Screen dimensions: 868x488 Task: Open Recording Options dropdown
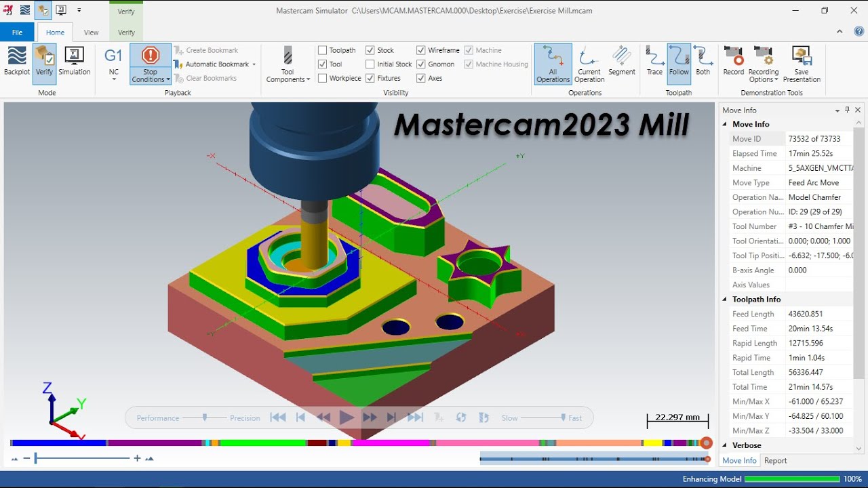pos(775,80)
